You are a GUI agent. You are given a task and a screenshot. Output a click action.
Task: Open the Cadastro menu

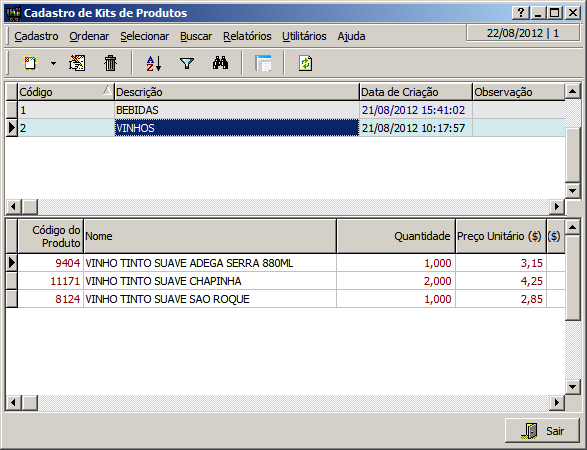click(x=36, y=36)
